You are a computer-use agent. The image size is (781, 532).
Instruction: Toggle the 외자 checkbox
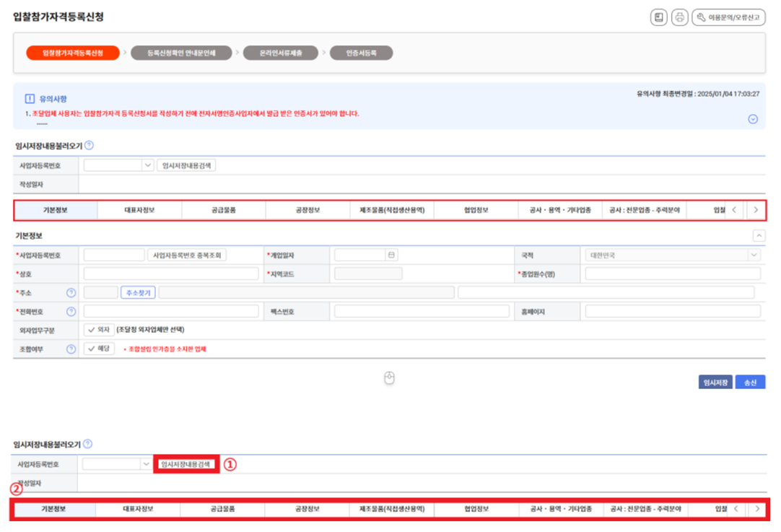(99, 330)
